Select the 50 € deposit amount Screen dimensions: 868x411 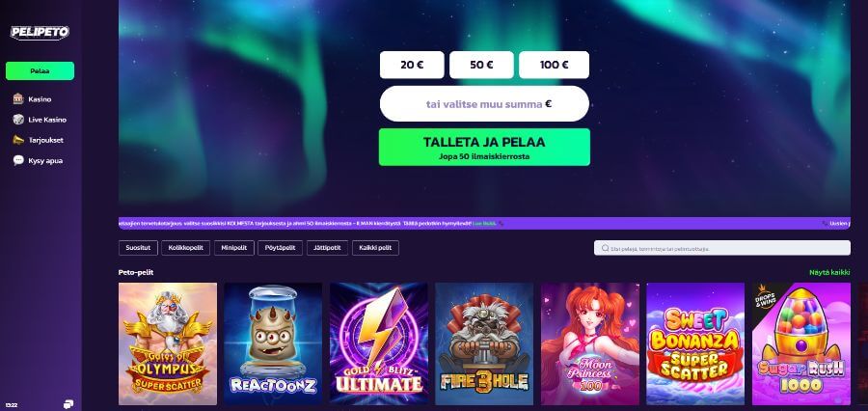point(481,65)
